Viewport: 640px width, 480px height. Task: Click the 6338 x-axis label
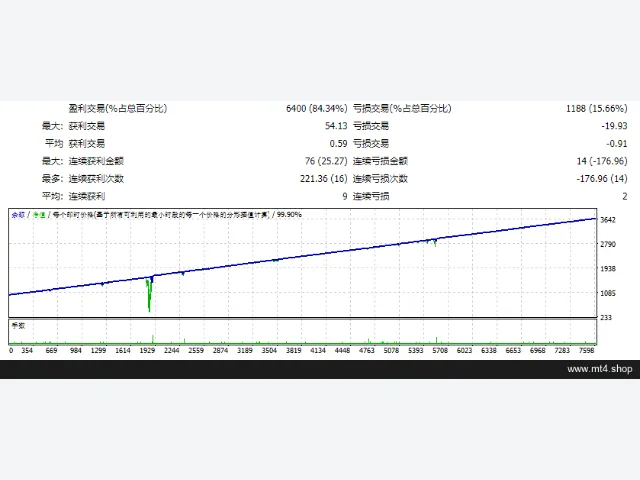click(x=489, y=350)
